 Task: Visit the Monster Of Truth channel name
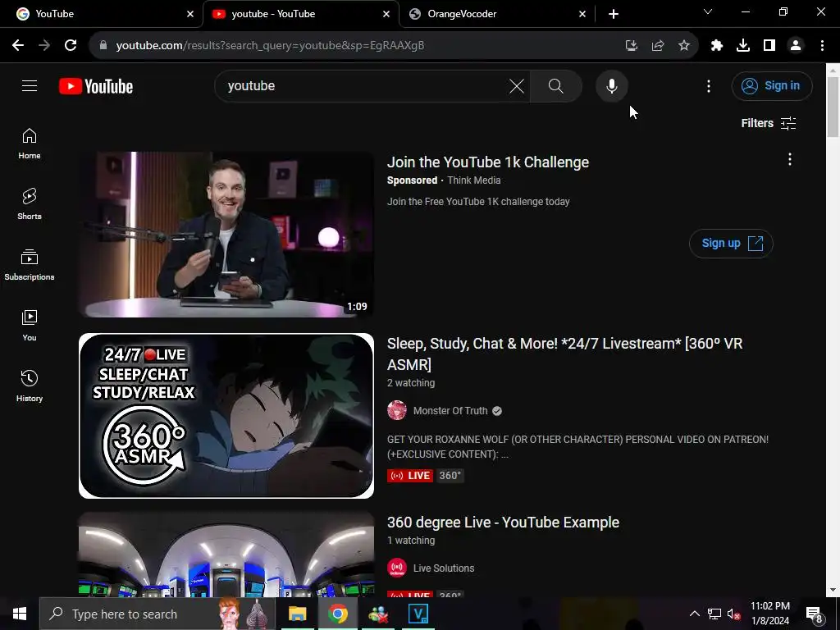point(450,411)
